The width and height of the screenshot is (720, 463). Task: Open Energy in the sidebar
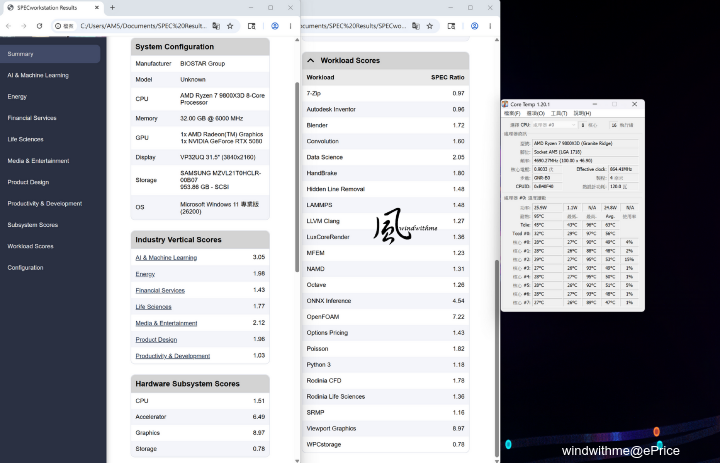[x=17, y=96]
